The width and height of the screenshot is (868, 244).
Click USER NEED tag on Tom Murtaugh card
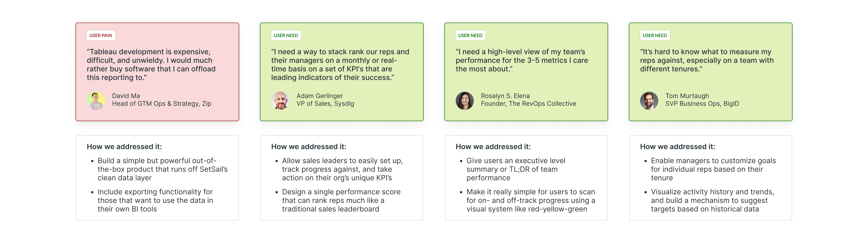coord(655,35)
